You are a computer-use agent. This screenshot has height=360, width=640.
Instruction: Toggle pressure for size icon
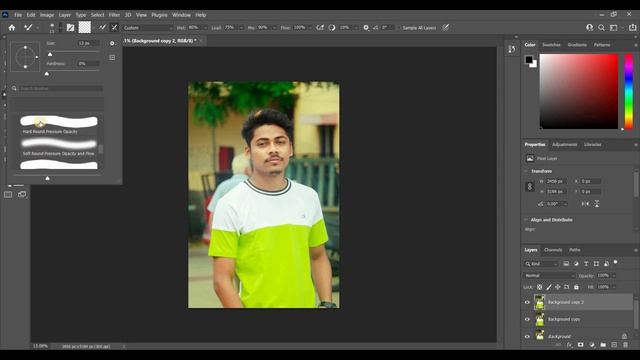pos(446,28)
